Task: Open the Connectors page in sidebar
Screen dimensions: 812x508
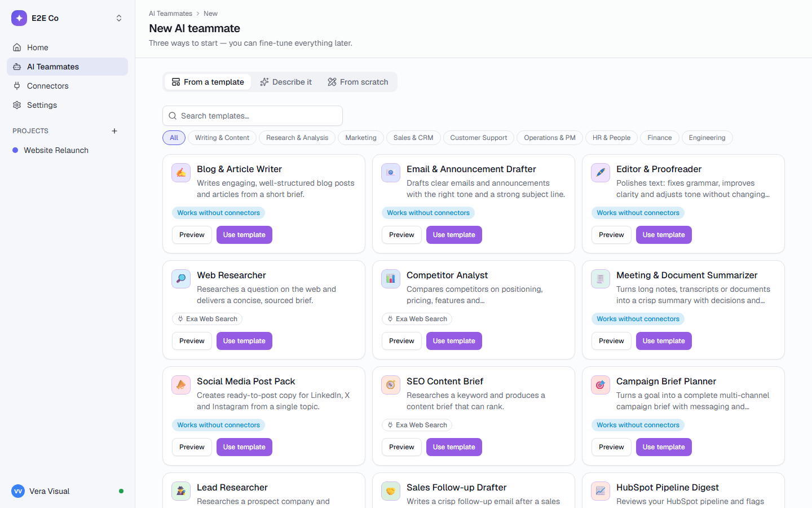Action: coord(67,86)
